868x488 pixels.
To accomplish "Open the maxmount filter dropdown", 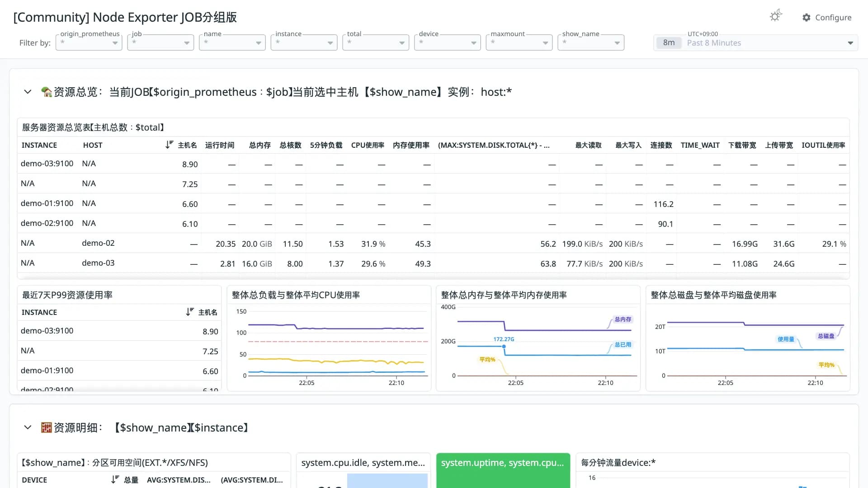I will [519, 42].
